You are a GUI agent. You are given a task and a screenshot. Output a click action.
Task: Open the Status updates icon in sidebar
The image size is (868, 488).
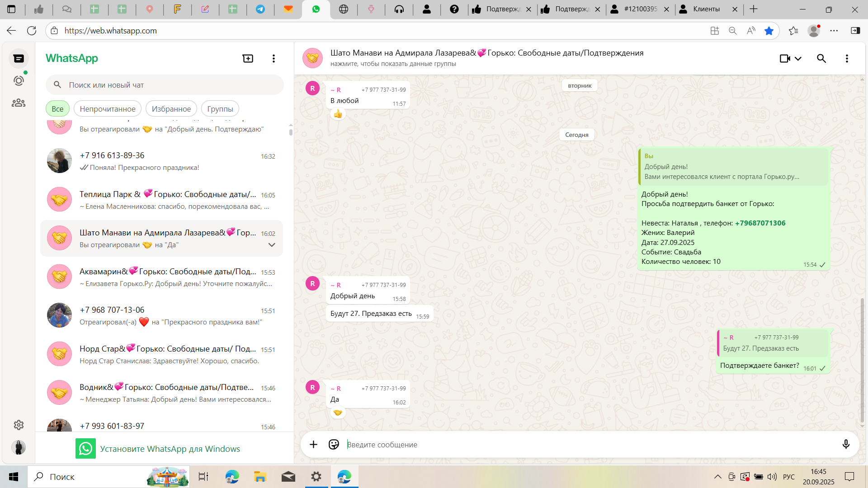click(x=19, y=80)
